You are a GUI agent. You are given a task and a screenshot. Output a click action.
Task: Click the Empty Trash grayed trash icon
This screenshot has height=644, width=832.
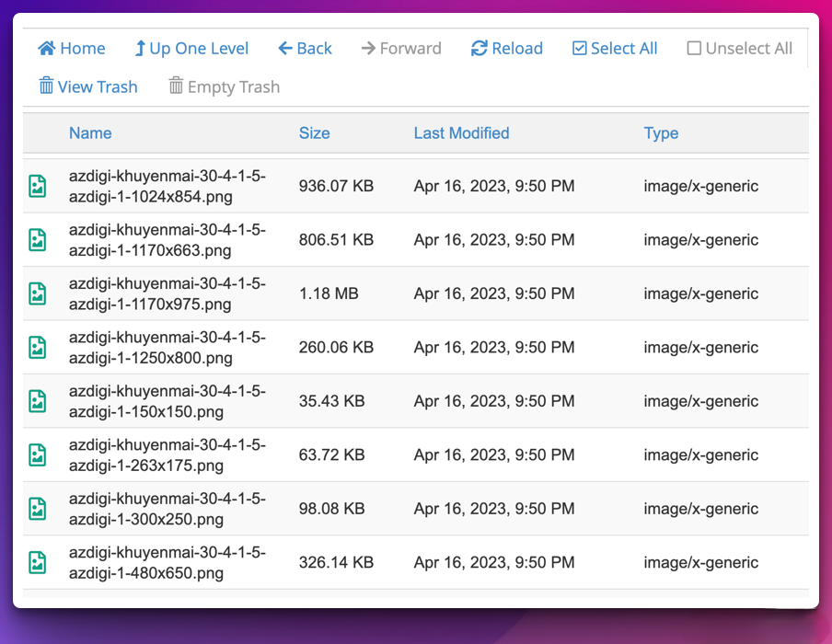coord(175,86)
